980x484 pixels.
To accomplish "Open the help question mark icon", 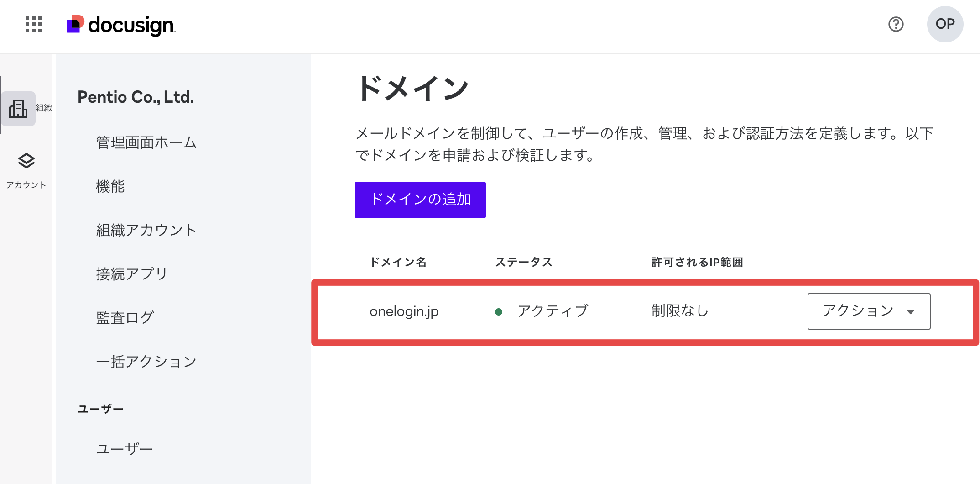I will click(x=896, y=24).
